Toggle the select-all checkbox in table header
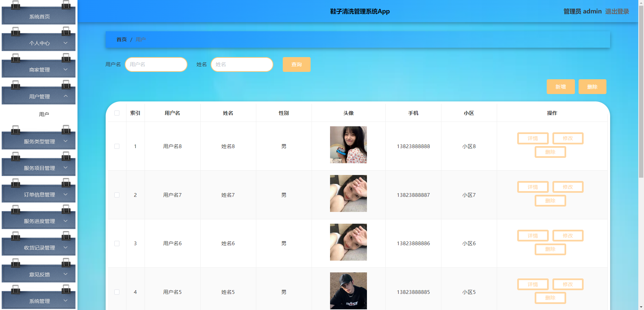 (117, 113)
